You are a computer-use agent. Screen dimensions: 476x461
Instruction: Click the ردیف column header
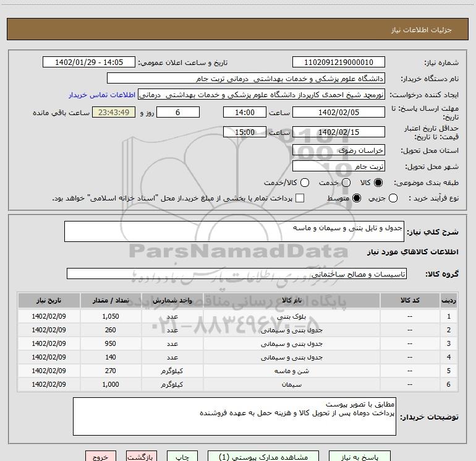[449, 300]
